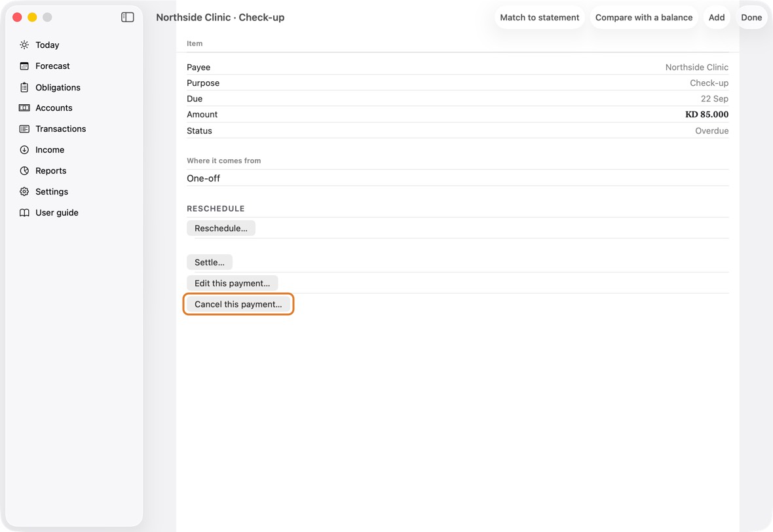Click the Northside Clinic · Check-up title
Screen dimensions: 773x532
click(x=220, y=17)
